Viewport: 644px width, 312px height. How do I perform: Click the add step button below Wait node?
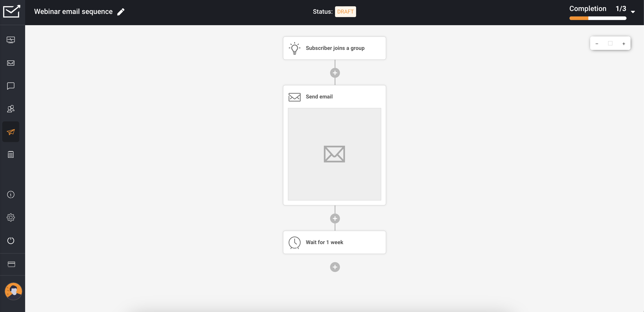(x=335, y=267)
